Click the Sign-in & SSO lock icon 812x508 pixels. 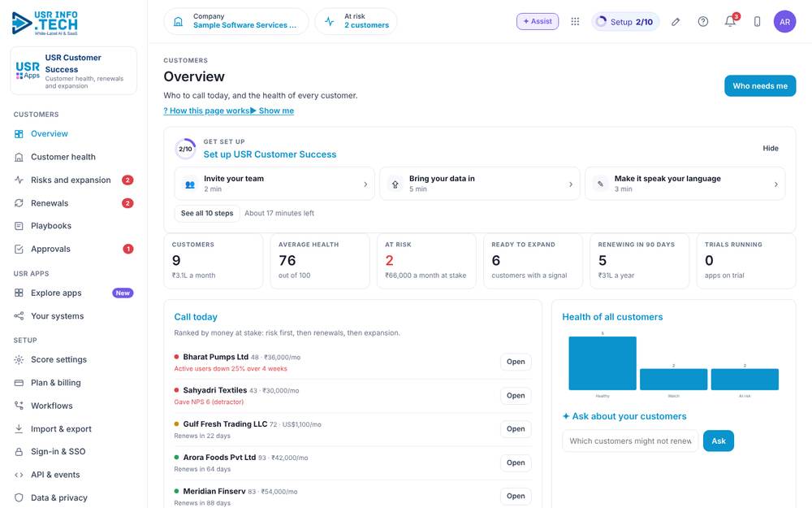point(19,451)
